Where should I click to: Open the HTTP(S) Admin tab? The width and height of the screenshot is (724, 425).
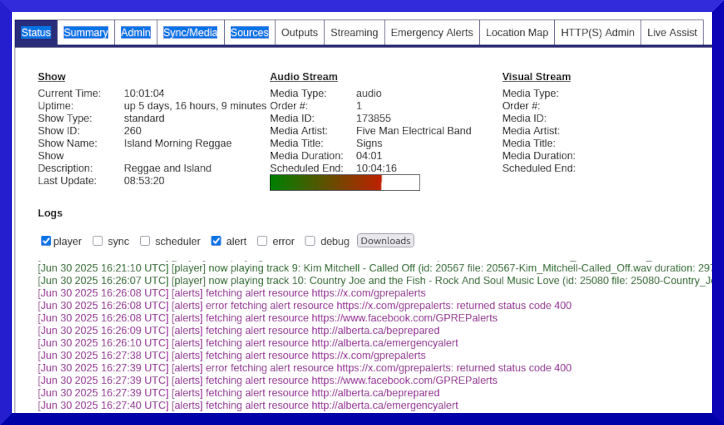(598, 33)
